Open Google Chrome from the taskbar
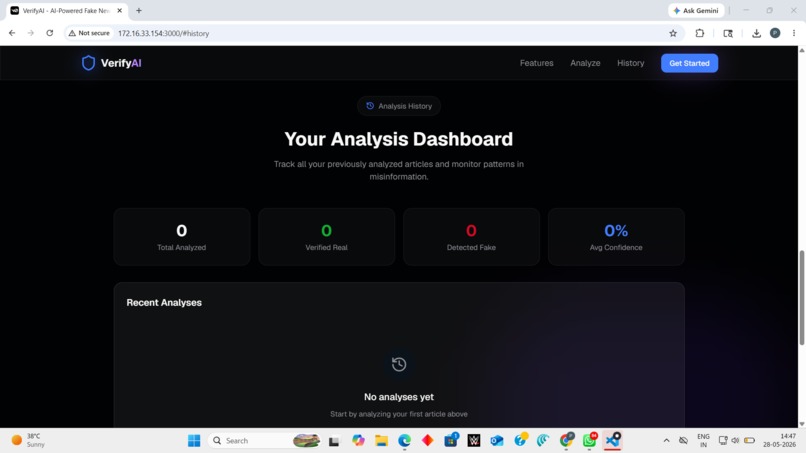The image size is (806, 453). (566, 441)
